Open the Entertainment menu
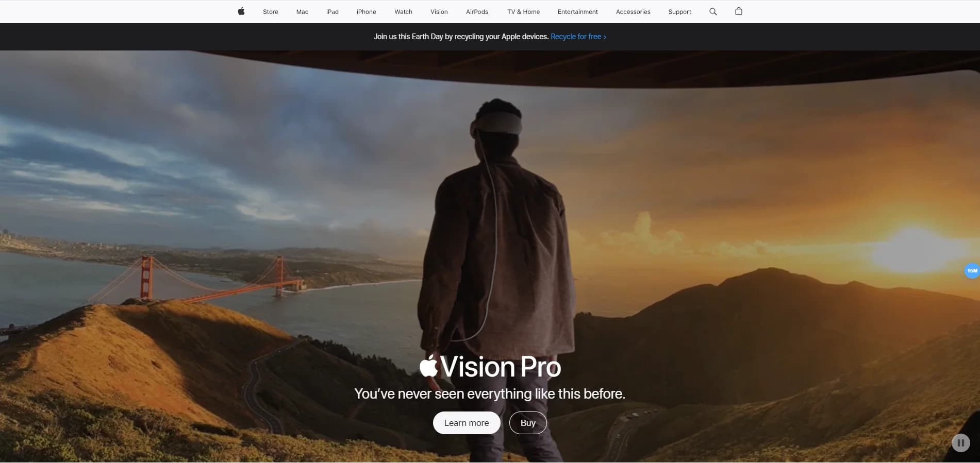The height and width of the screenshot is (463, 980). coord(577,12)
